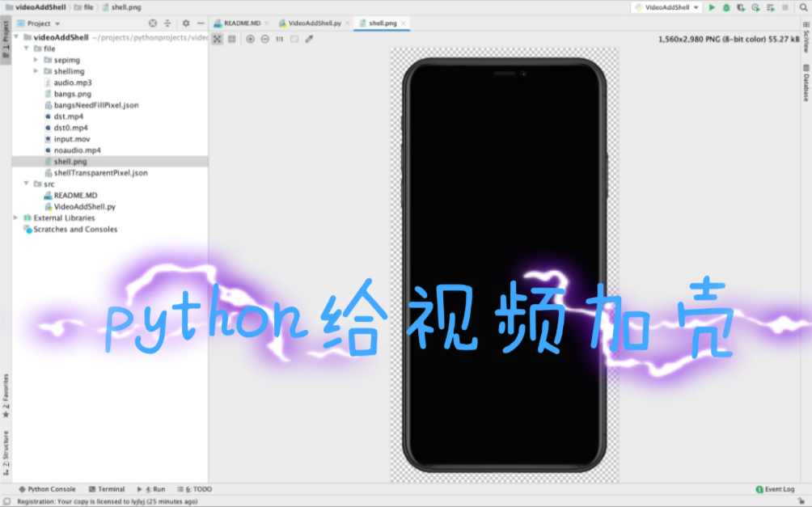The height and width of the screenshot is (507, 812).
Task: Run VideoAddShell with Coverage
Action: coord(741,7)
